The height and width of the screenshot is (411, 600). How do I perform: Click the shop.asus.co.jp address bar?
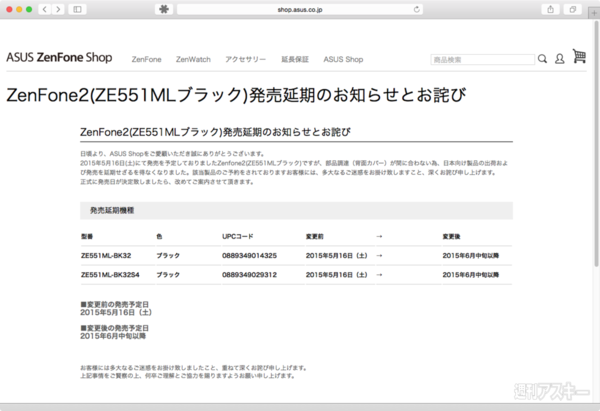click(x=300, y=9)
